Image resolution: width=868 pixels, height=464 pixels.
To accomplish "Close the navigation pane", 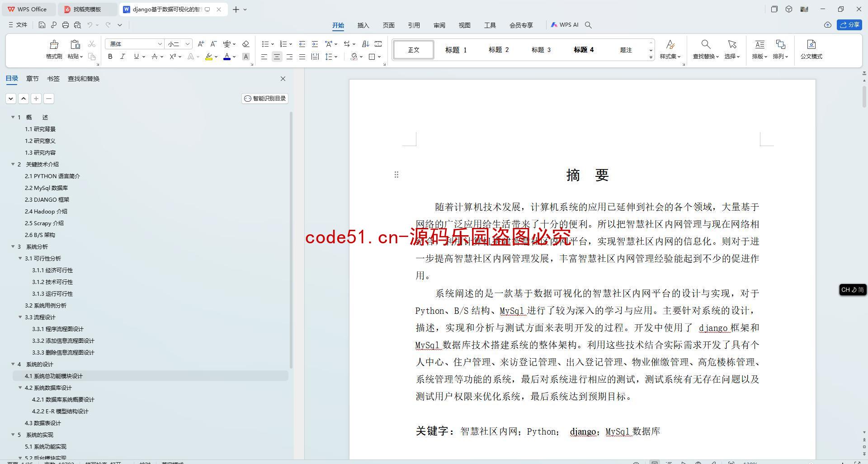I will 283,79.
